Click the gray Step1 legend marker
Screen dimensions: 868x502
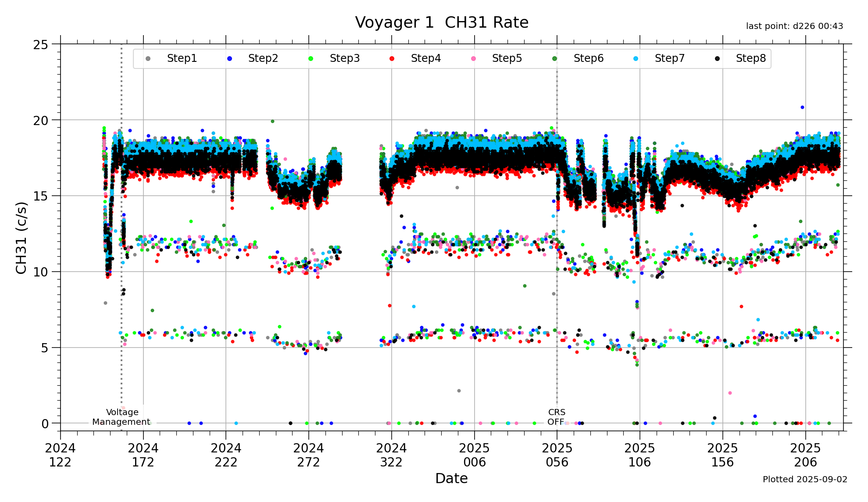tap(148, 59)
